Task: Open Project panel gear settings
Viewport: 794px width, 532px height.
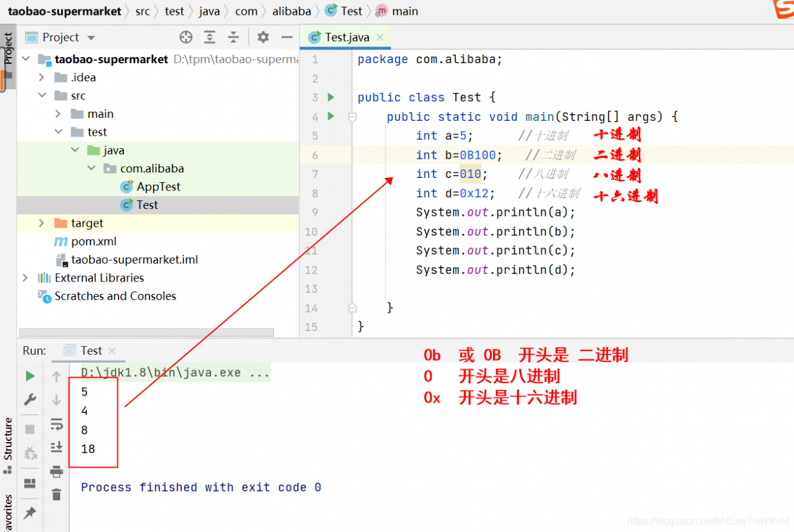Action: click(x=263, y=37)
